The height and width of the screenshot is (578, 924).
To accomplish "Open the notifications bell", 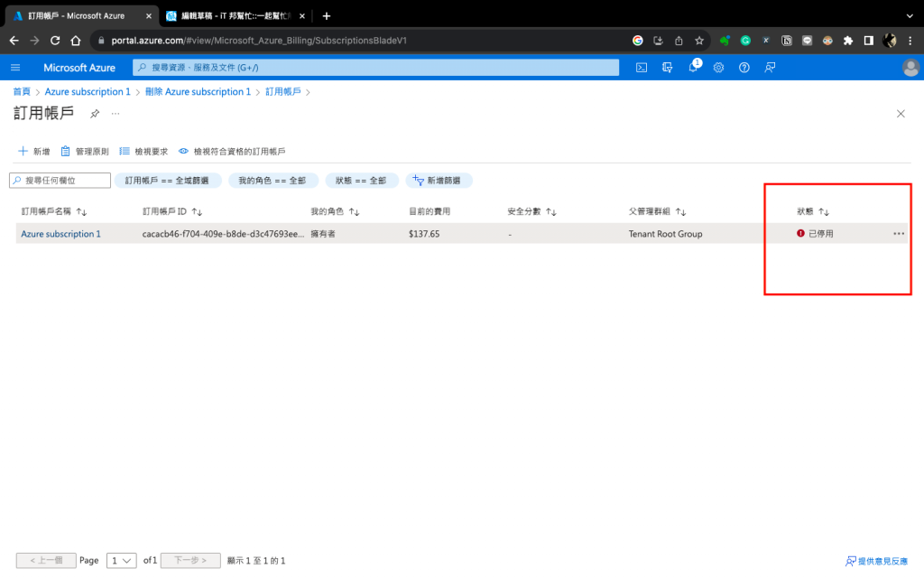I will (x=694, y=67).
